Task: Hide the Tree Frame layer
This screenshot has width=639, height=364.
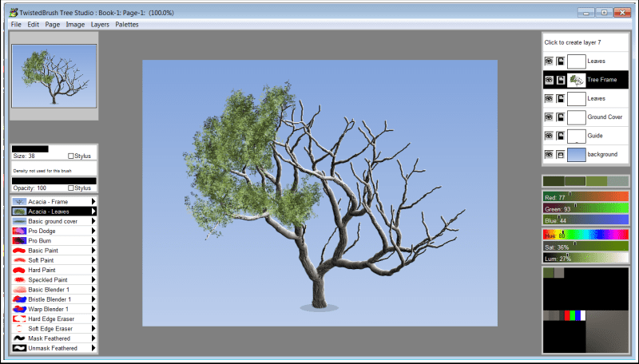Action: click(x=549, y=80)
